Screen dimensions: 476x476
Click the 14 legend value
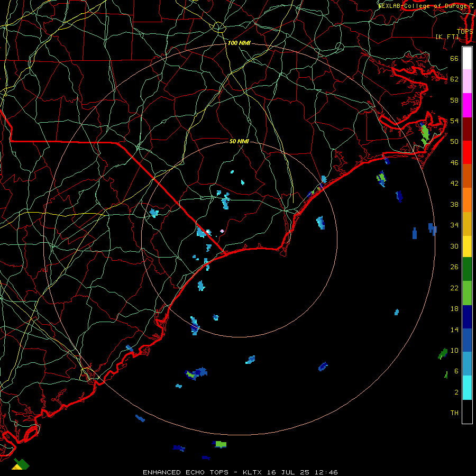pos(454,329)
